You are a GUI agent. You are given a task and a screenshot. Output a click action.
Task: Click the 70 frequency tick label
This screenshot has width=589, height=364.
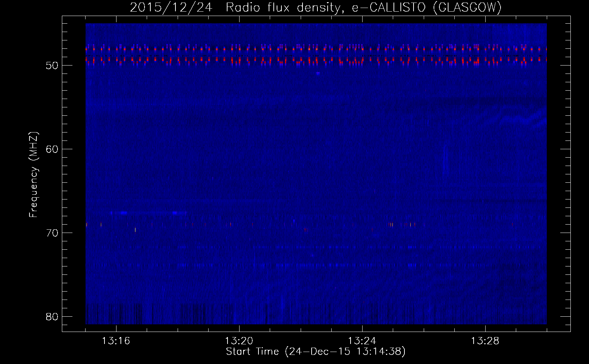pyautogui.click(x=52, y=233)
